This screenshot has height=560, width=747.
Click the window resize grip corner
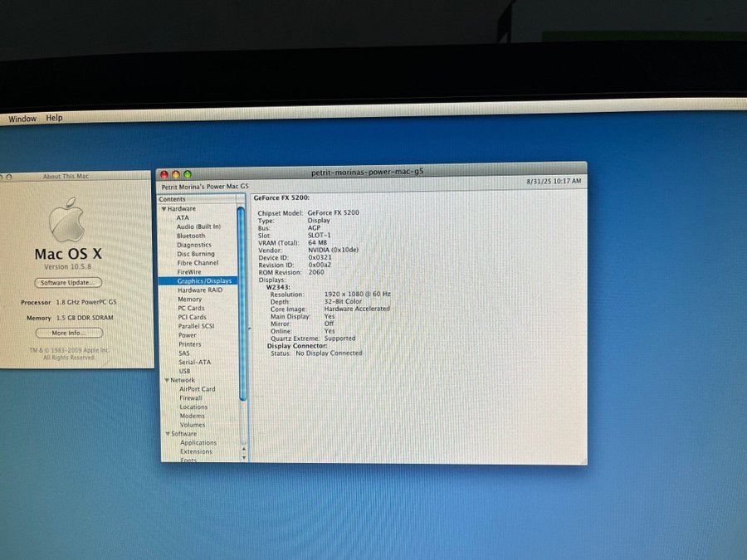click(583, 461)
